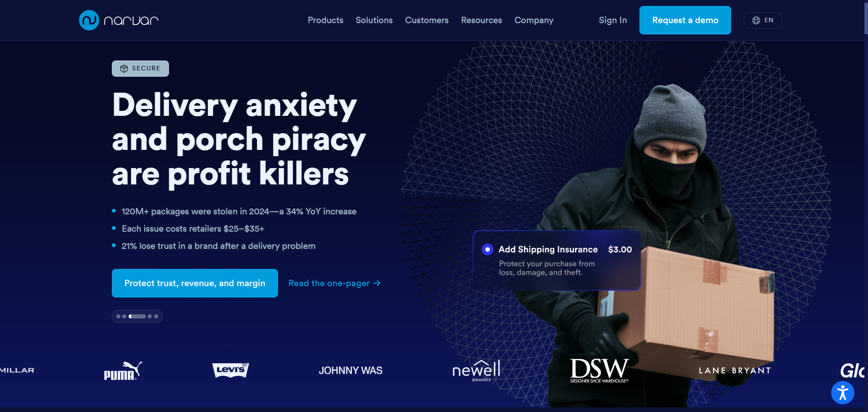Select the Add Shipping Insurance radio button
The image size is (868, 412).
pyautogui.click(x=488, y=249)
